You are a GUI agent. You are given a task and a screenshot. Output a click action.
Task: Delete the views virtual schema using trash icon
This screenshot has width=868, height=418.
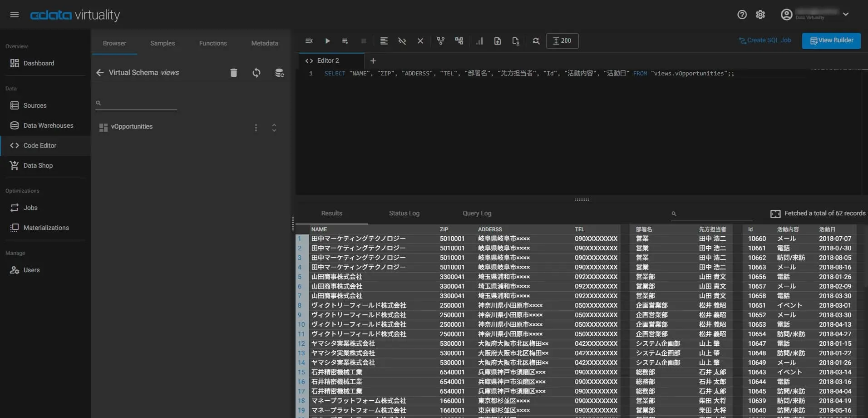pos(233,73)
